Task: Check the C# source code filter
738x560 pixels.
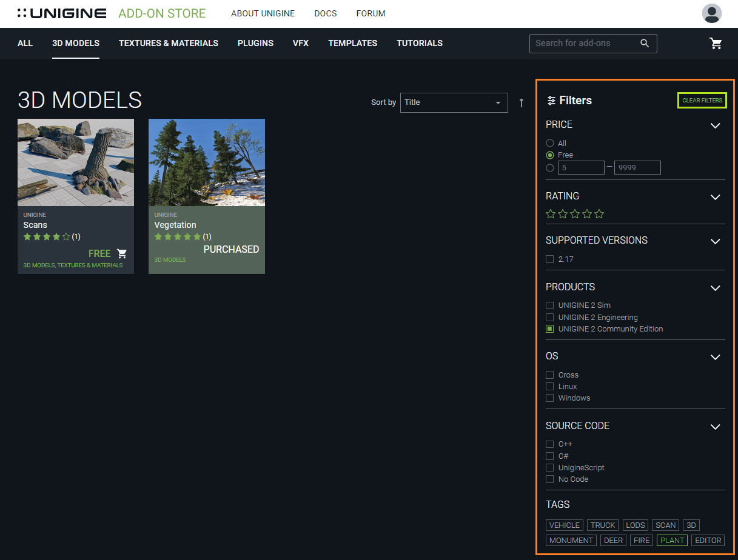Action: pos(550,456)
